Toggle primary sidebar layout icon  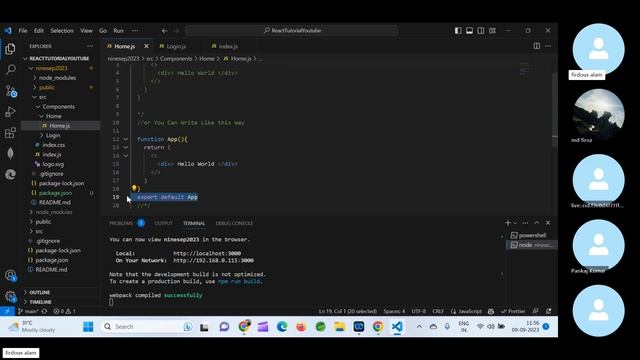pos(458,31)
